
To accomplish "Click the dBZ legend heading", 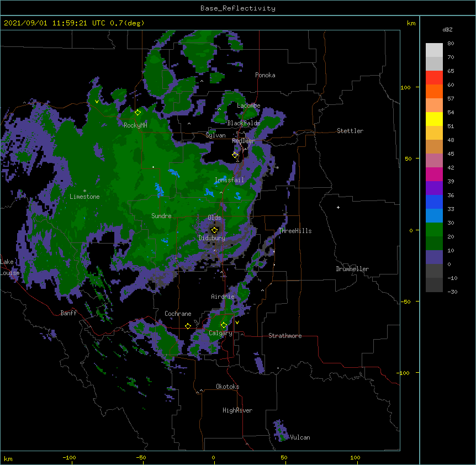I will [447, 29].
